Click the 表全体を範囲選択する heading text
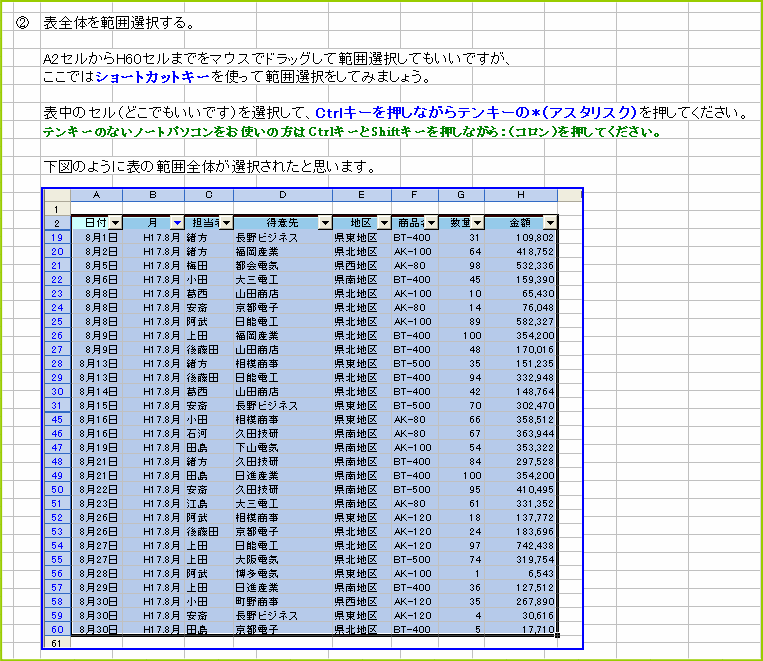The image size is (763, 661). (119, 23)
